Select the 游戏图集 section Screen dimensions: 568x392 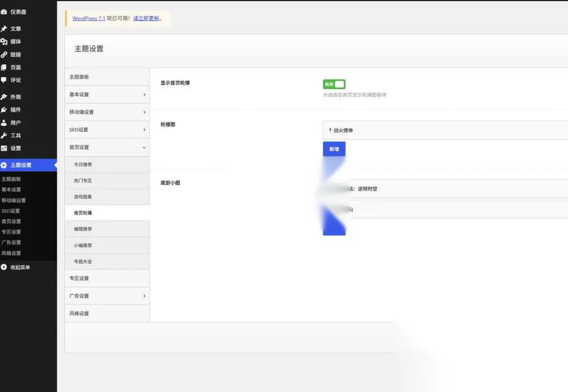[x=107, y=197]
